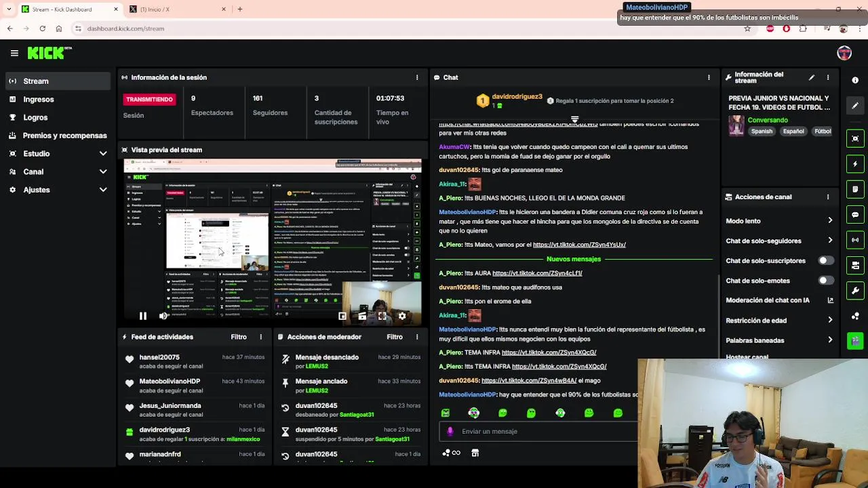
Task: Open the shop icon below chat
Action: [475, 453]
